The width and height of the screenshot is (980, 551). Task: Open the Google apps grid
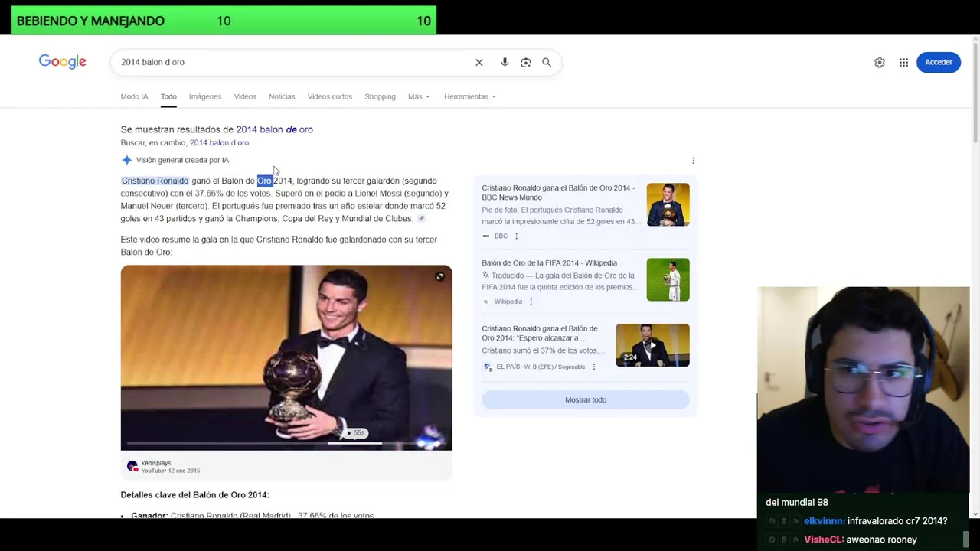point(904,62)
